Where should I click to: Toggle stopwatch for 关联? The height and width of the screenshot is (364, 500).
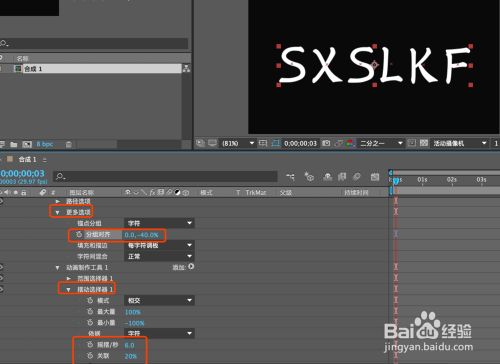[x=90, y=356]
